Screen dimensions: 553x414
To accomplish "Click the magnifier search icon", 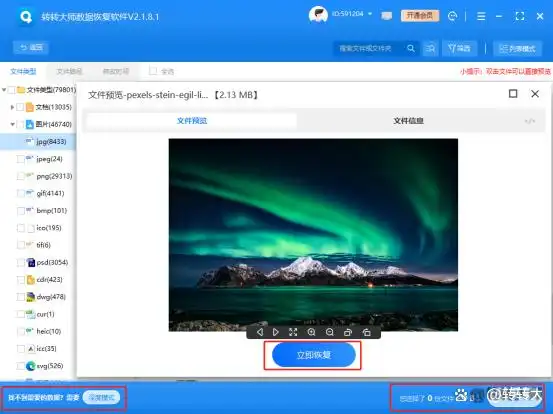I will pos(411,48).
